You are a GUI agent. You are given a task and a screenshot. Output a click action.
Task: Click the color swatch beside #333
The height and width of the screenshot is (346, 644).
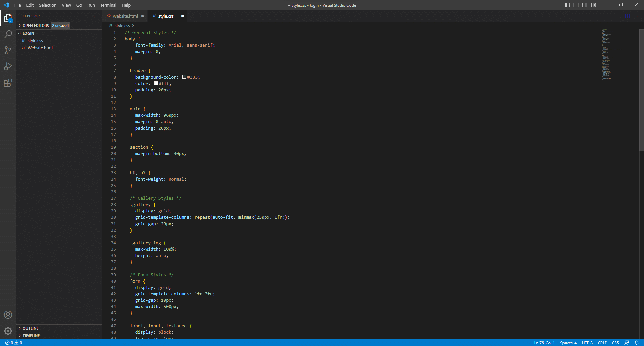(184, 77)
